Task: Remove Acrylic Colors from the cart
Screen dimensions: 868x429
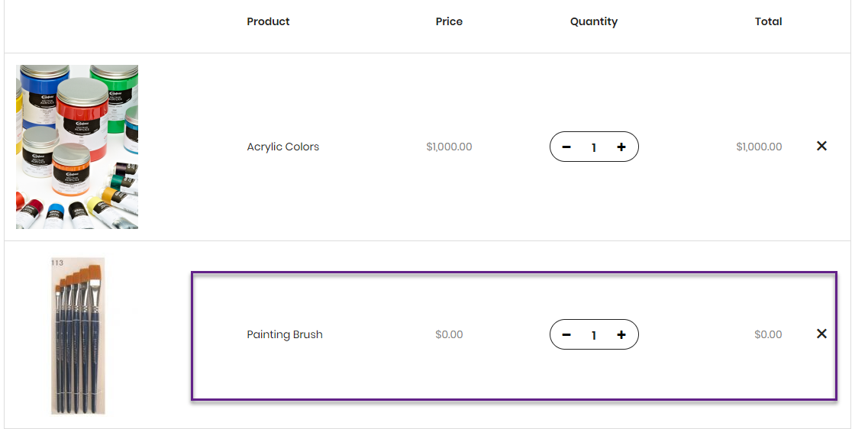Action: pos(821,146)
